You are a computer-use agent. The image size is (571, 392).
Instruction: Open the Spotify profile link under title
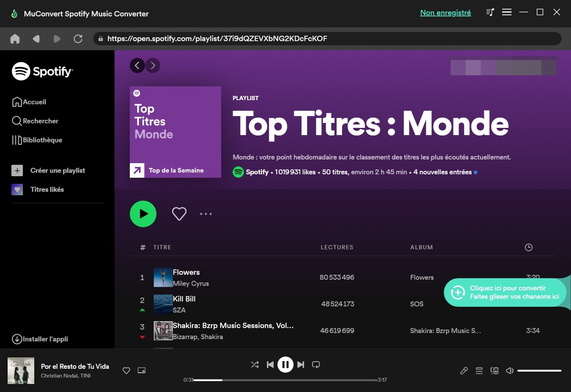257,172
